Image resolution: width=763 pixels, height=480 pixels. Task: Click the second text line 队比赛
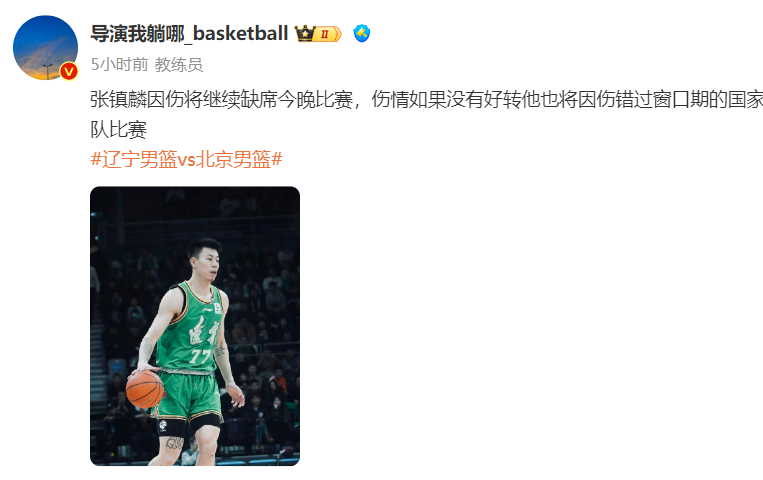tap(119, 129)
